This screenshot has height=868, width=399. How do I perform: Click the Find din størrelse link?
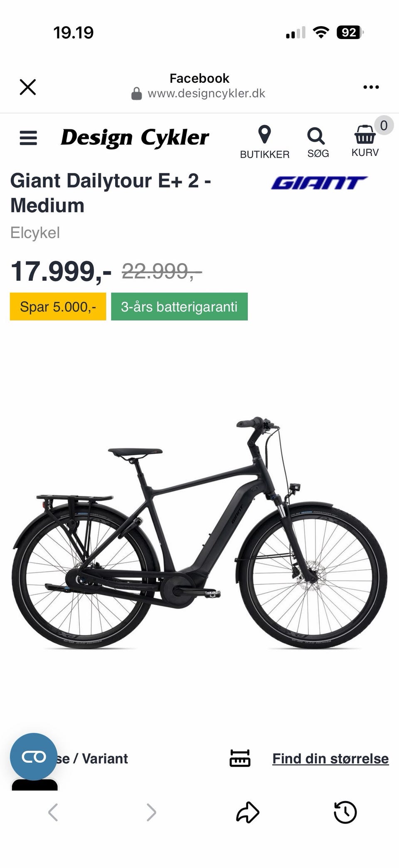330,758
